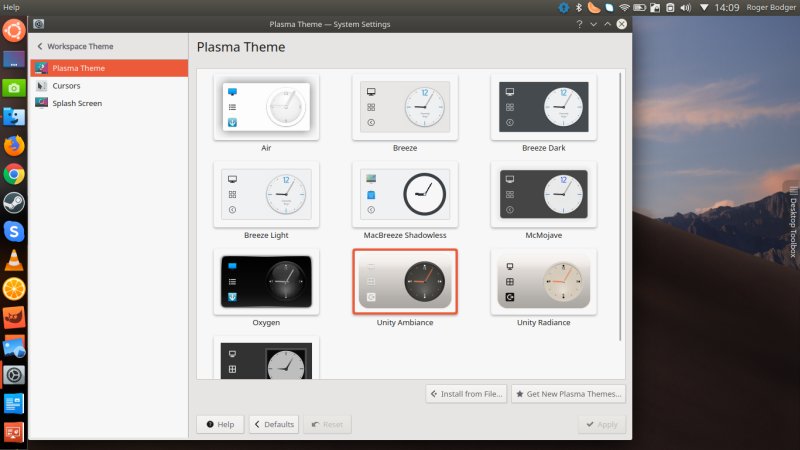Select Splash Screen in the sidebar
The height and width of the screenshot is (450, 800).
click(x=76, y=103)
